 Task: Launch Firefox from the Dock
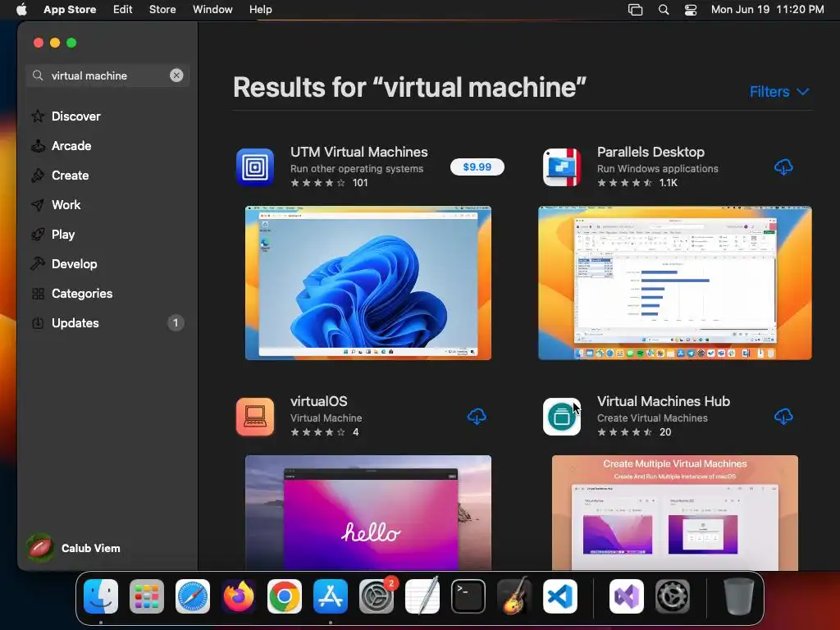point(239,596)
